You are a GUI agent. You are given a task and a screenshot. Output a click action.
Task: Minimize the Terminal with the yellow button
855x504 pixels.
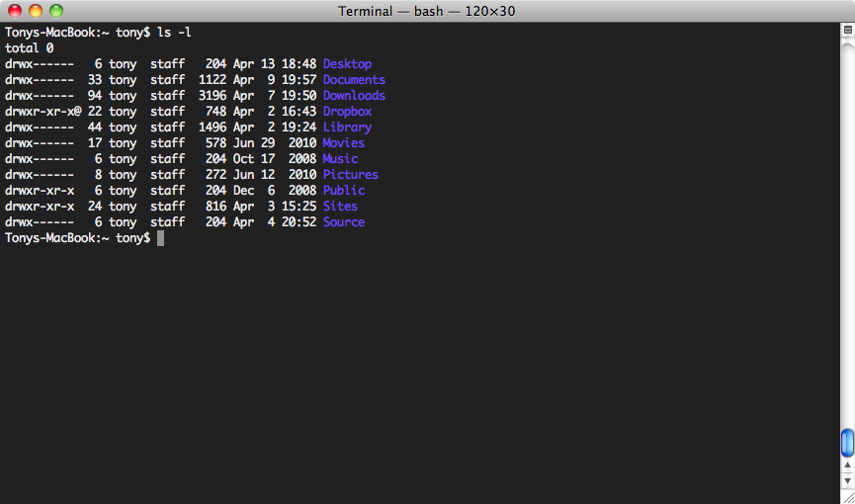[x=36, y=10]
